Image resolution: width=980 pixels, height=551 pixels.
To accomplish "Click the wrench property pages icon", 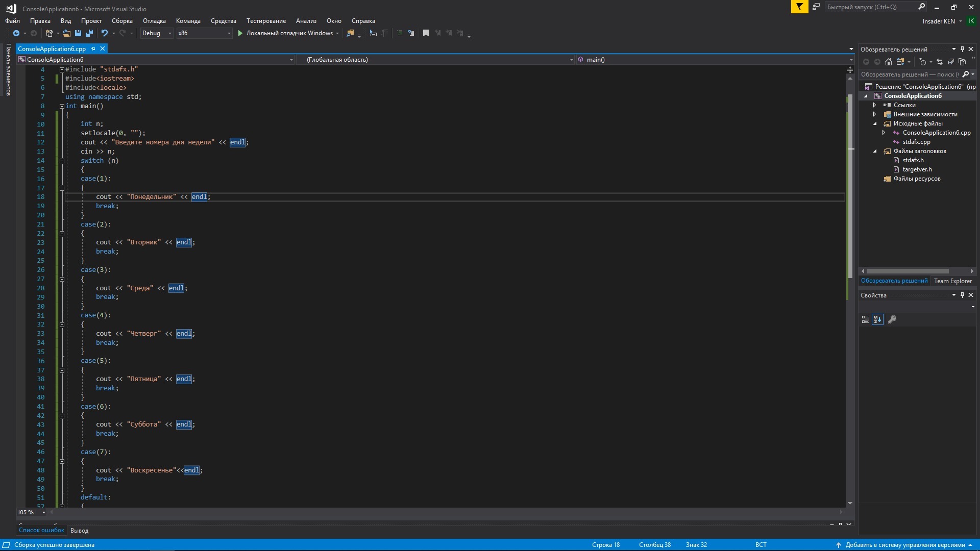I will (892, 319).
